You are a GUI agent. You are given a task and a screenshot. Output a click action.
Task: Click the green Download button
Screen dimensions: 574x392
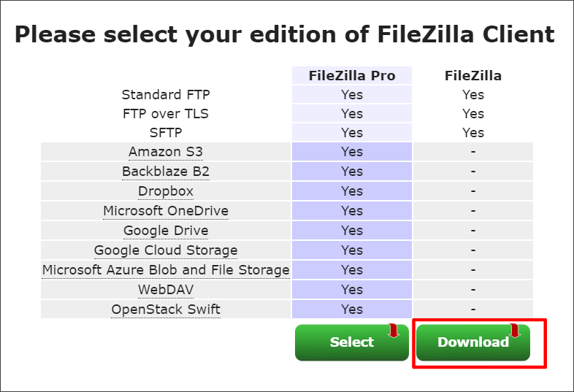tap(473, 342)
